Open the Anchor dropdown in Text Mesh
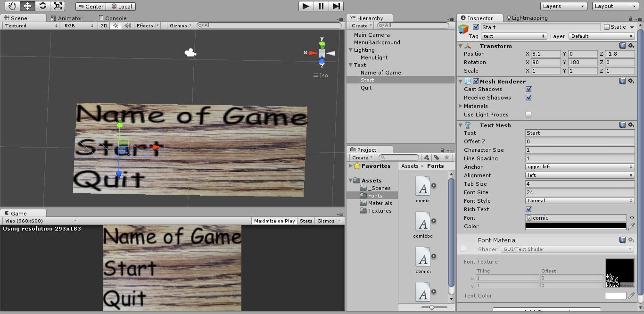Screen dimensions: 644x314 [x=579, y=167]
